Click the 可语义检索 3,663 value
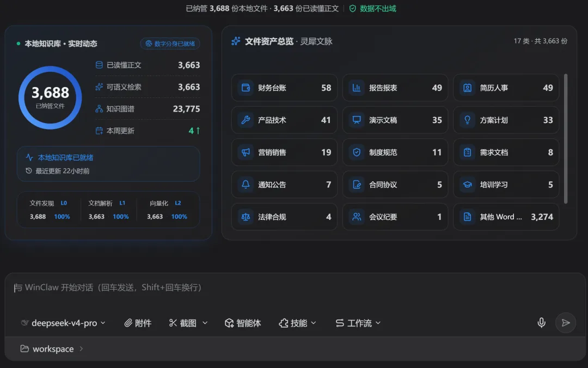This screenshot has height=368, width=588. (189, 87)
